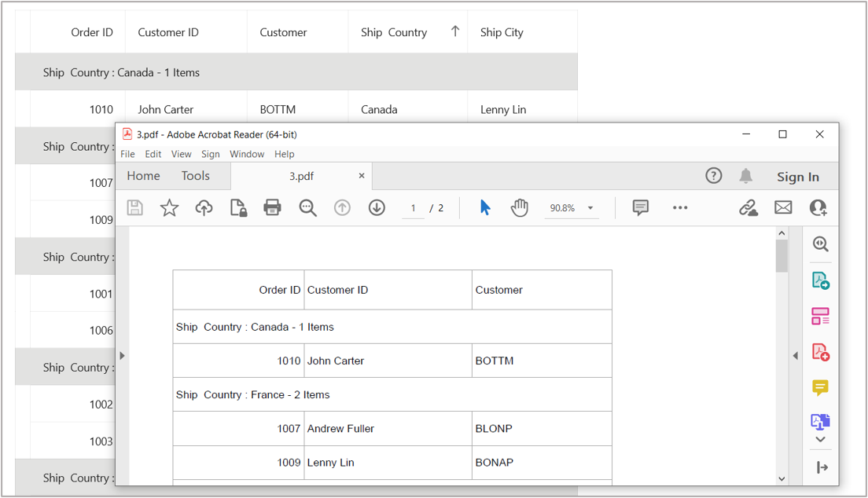This screenshot has width=868, height=498.
Task: Open notifications bell icon
Action: pyautogui.click(x=745, y=176)
